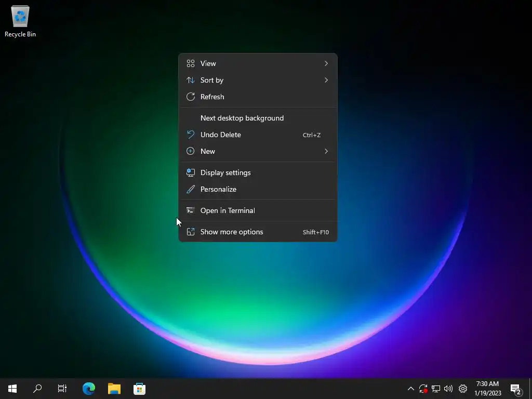Screen dimensions: 532x399
Task: Launch Microsoft Edge from the taskbar
Action: [x=89, y=389]
